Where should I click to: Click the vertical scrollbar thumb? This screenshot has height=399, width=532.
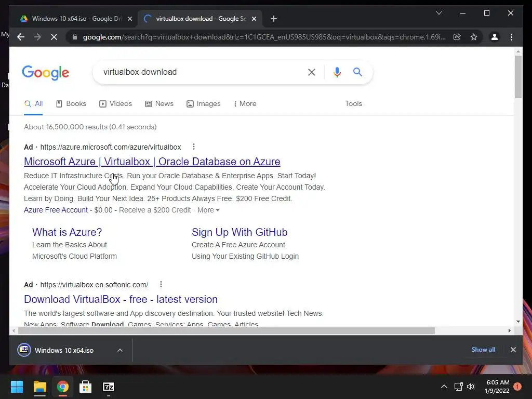tap(518, 77)
